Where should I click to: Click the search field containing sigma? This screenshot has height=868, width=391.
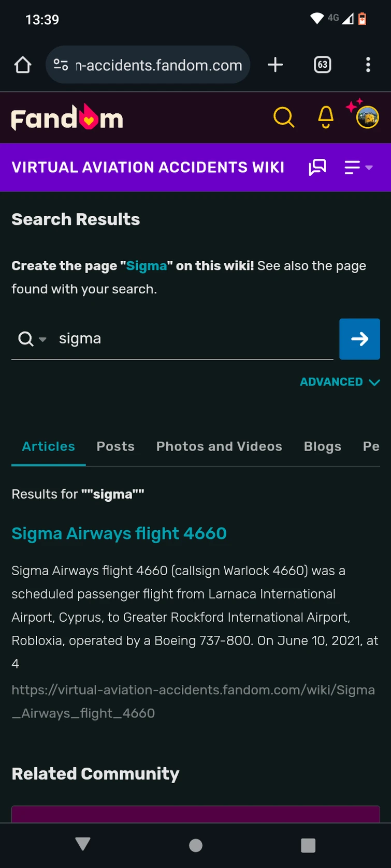(192, 339)
